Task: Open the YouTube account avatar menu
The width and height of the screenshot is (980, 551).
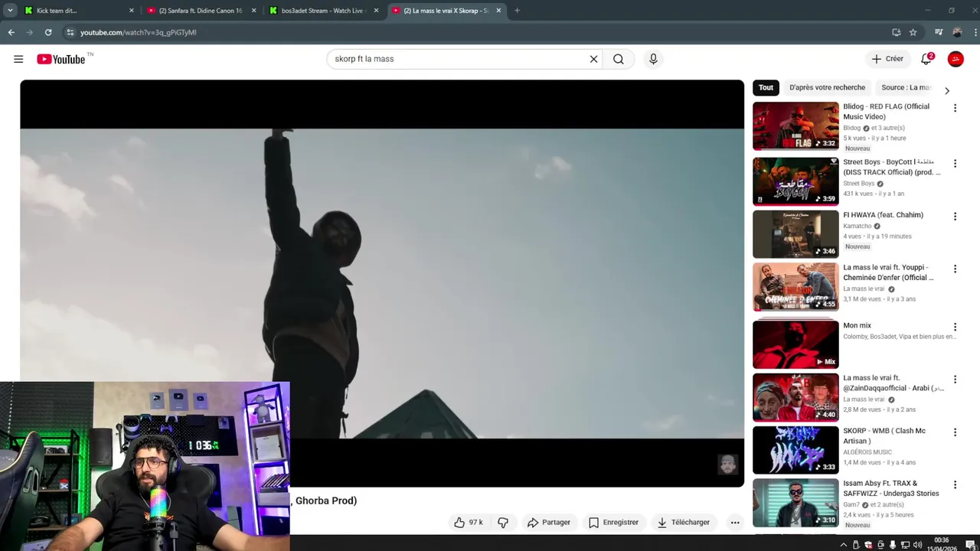Action: [x=955, y=59]
